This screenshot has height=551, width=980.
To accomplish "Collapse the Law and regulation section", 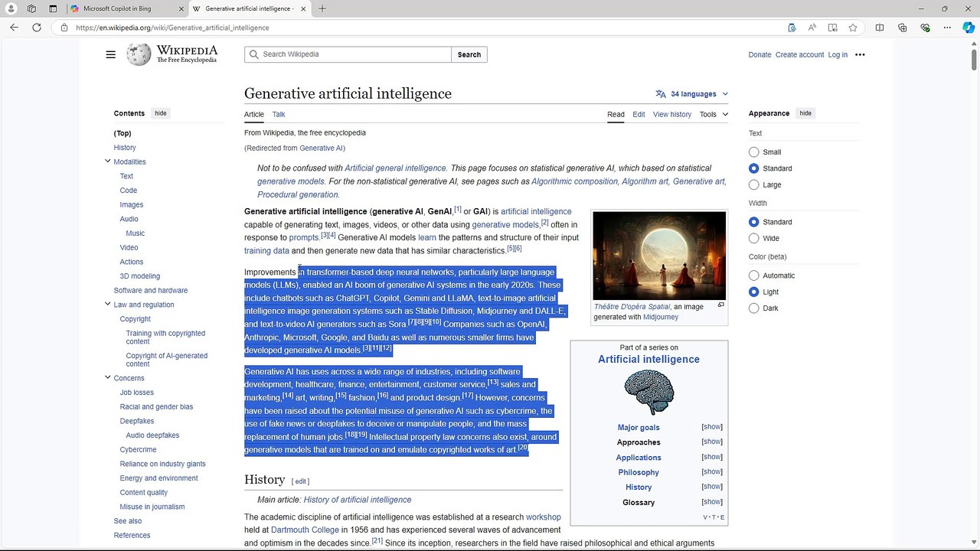I will (107, 305).
